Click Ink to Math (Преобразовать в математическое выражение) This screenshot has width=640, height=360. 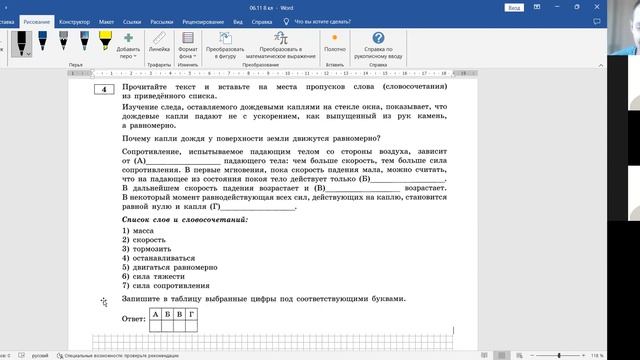point(281,46)
